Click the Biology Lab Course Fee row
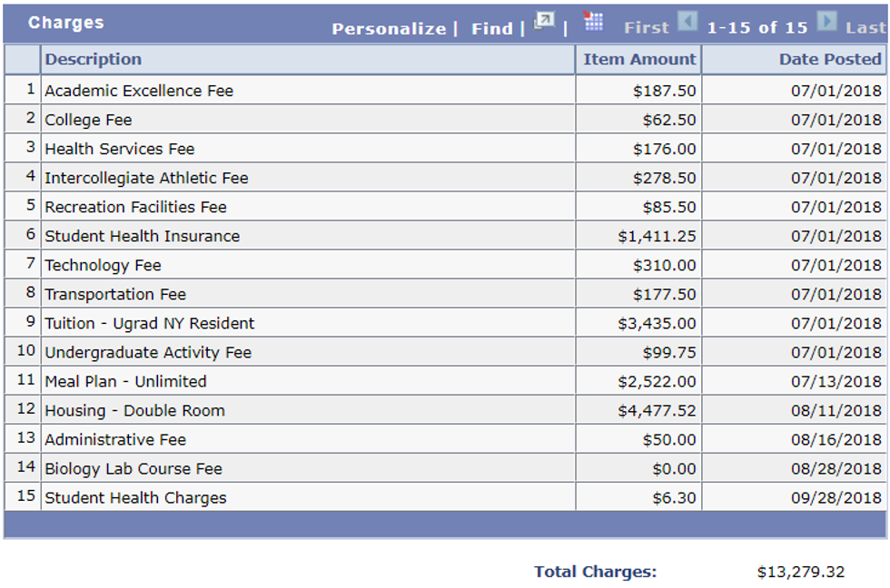 133,468
